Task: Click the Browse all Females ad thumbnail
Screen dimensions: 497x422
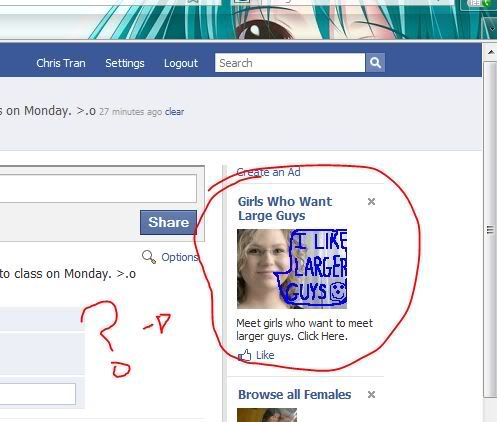Action: 267,415
